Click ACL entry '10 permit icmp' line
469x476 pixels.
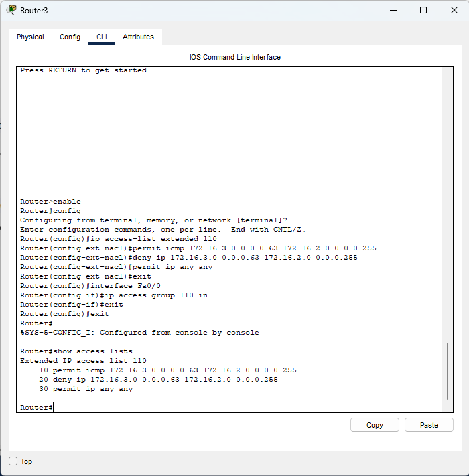[167, 370]
